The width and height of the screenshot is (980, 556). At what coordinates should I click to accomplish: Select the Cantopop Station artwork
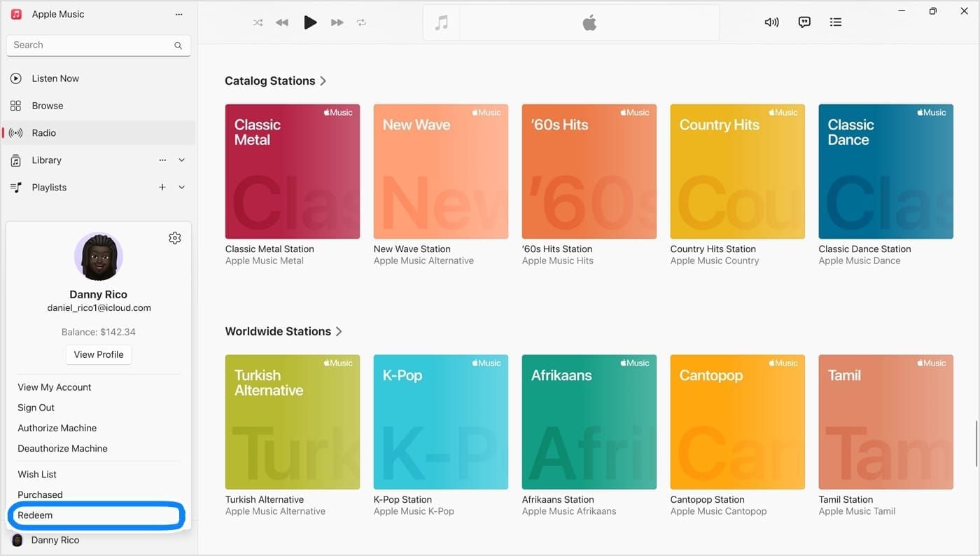tap(737, 422)
